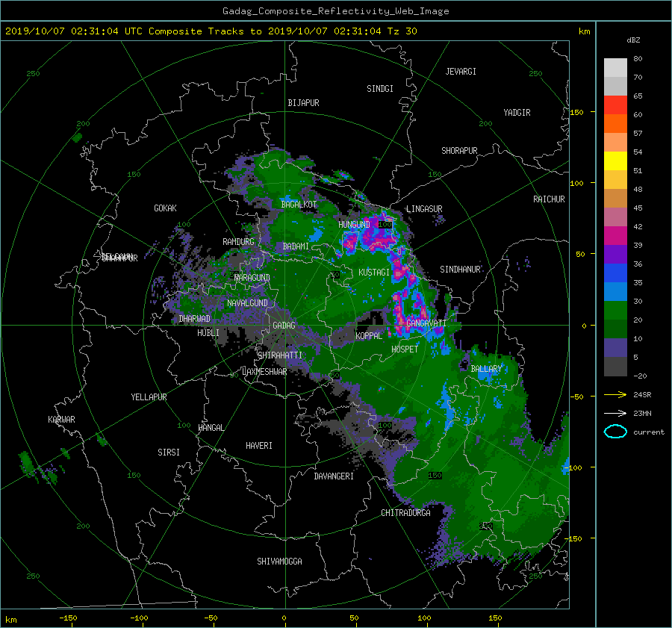The image size is (672, 628).
Task: Click the LINGASUR city label
Action: pos(424,209)
